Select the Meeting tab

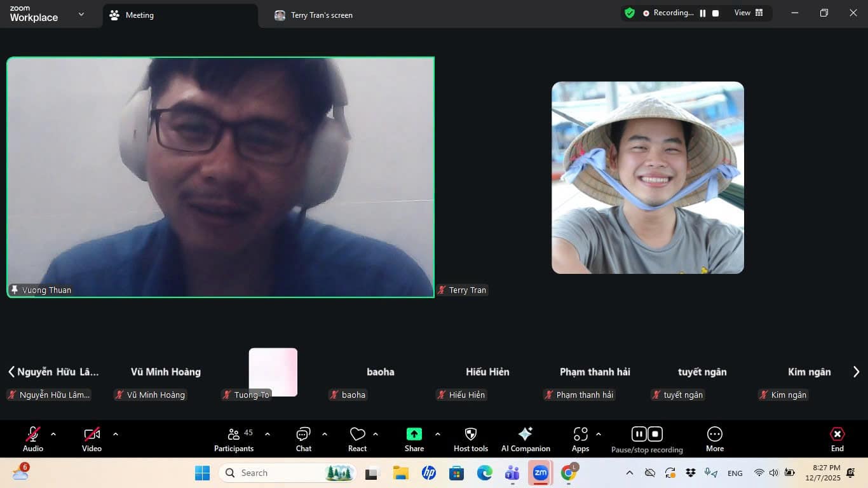click(139, 15)
